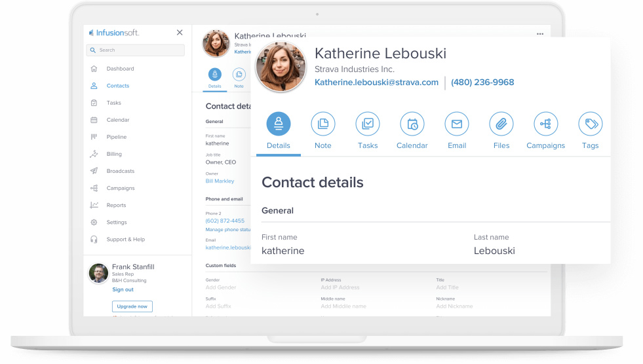643x364 pixels.
Task: Open the three-dot more options menu
Action: (x=540, y=34)
